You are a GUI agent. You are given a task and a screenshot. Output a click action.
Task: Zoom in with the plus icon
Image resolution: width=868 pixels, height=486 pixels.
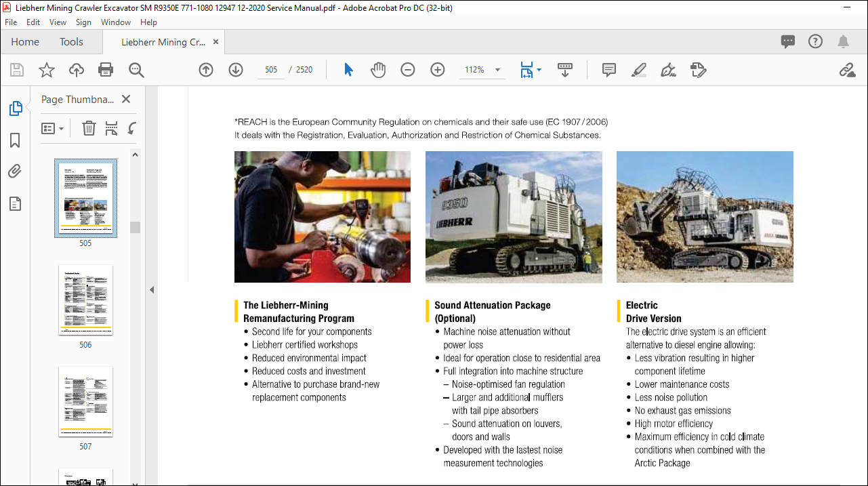point(438,70)
